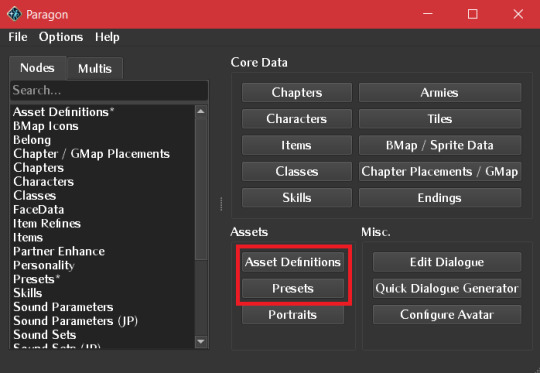
Task: Open BMap / Sprite Data button
Action: click(x=440, y=145)
